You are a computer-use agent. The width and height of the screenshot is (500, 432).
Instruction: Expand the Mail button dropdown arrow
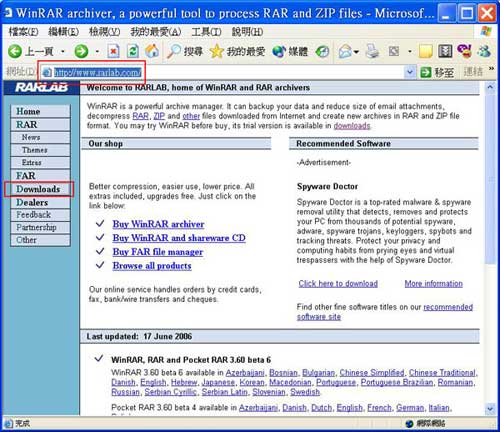(356, 52)
